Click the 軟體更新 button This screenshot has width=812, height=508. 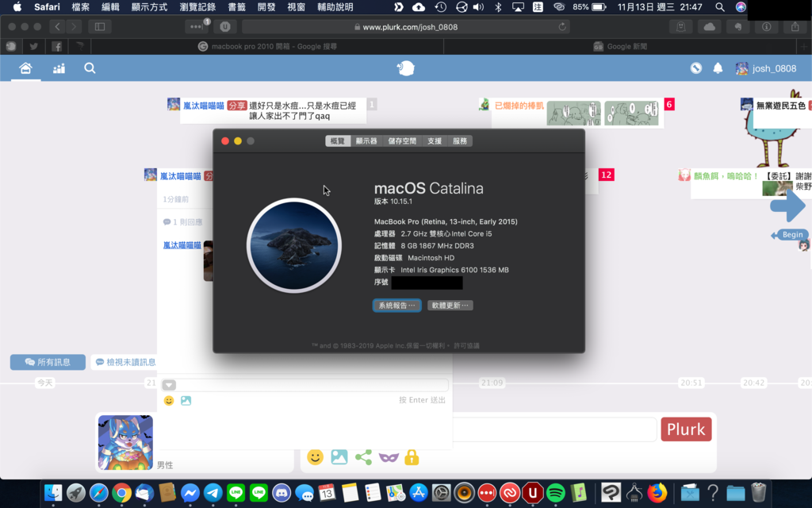point(450,306)
